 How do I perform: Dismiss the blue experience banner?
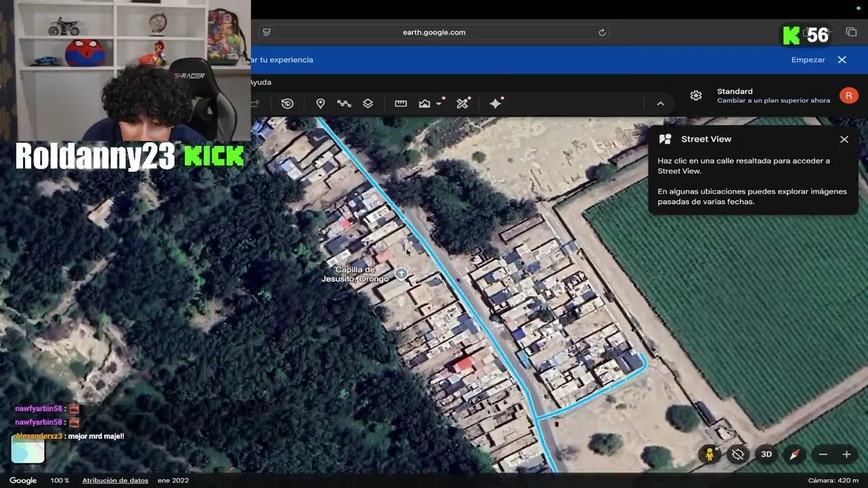[x=842, y=60]
